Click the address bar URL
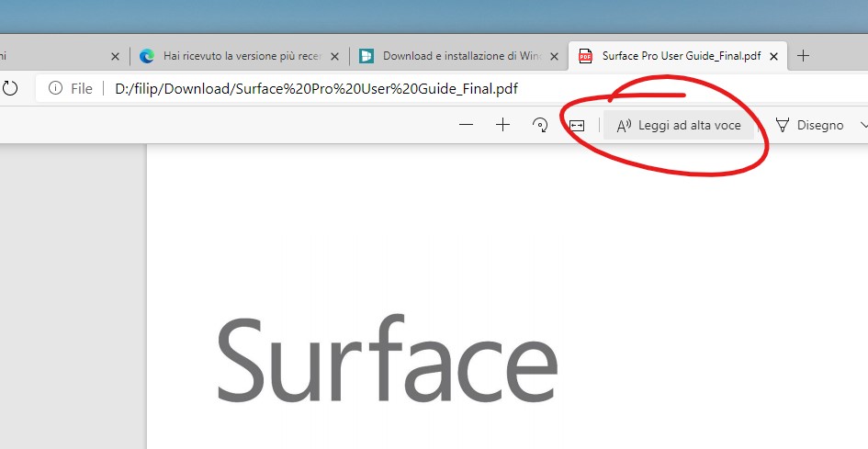Screen dimensions: 868x449 [316, 88]
